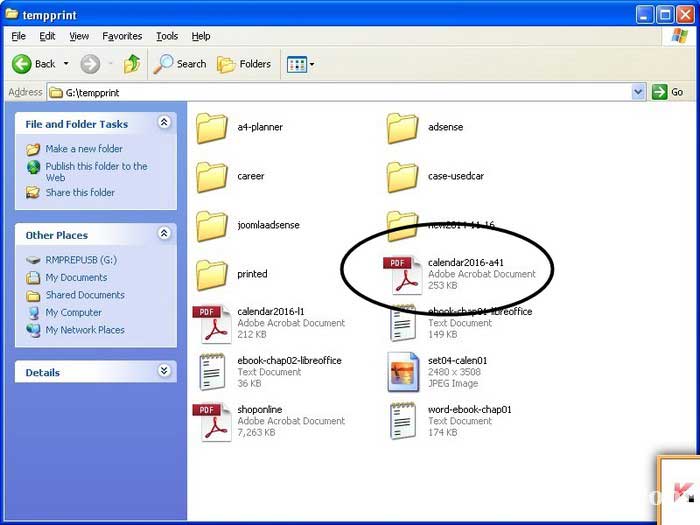The height and width of the screenshot is (525, 700).
Task: Open the View menu
Action: click(79, 36)
